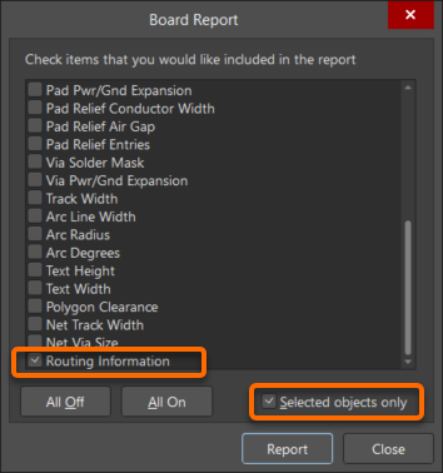Uncheck Routing Information checkbox
This screenshot has width=443, height=473.
pyautogui.click(x=35, y=360)
